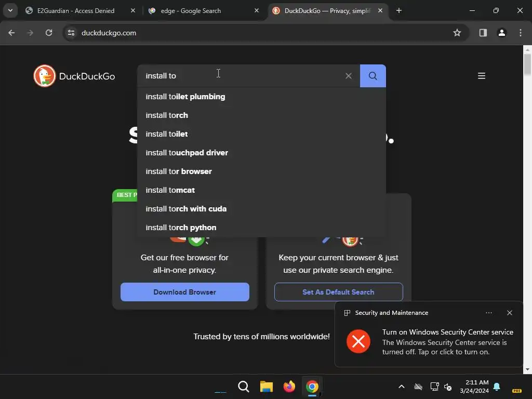The image size is (532, 399).
Task: Open Chrome's three-dot menu
Action: (x=521, y=33)
